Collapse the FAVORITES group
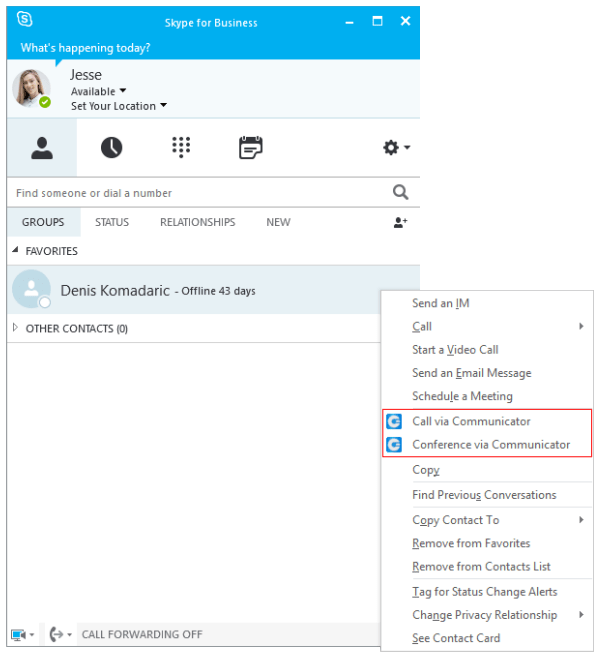Screen dimensions: 600x656 15,250
